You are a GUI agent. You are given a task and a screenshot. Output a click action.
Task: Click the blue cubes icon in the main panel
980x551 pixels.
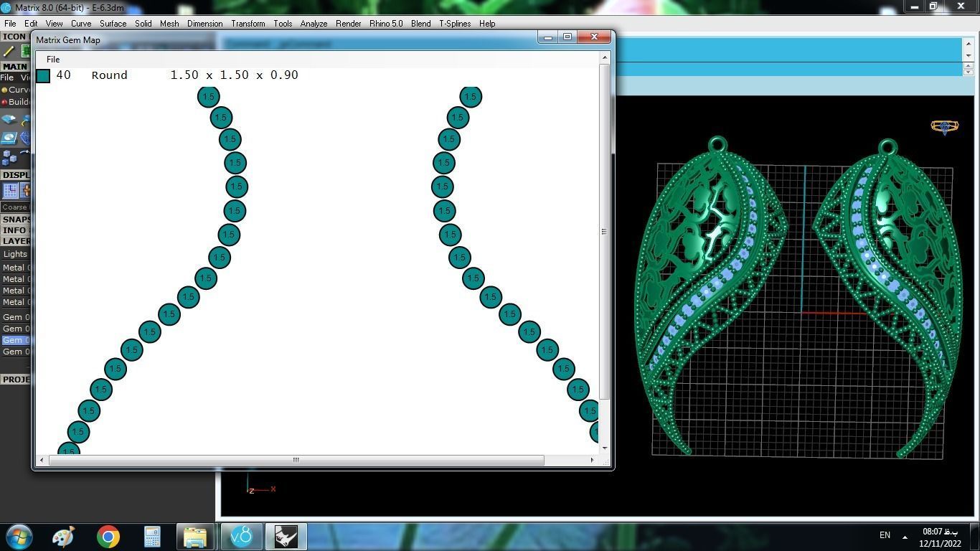coord(9,157)
